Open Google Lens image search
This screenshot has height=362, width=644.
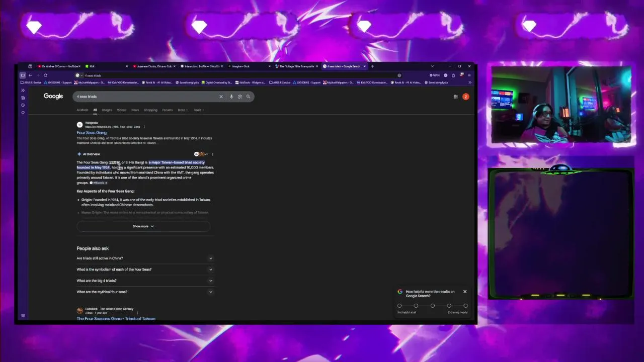[240, 97]
